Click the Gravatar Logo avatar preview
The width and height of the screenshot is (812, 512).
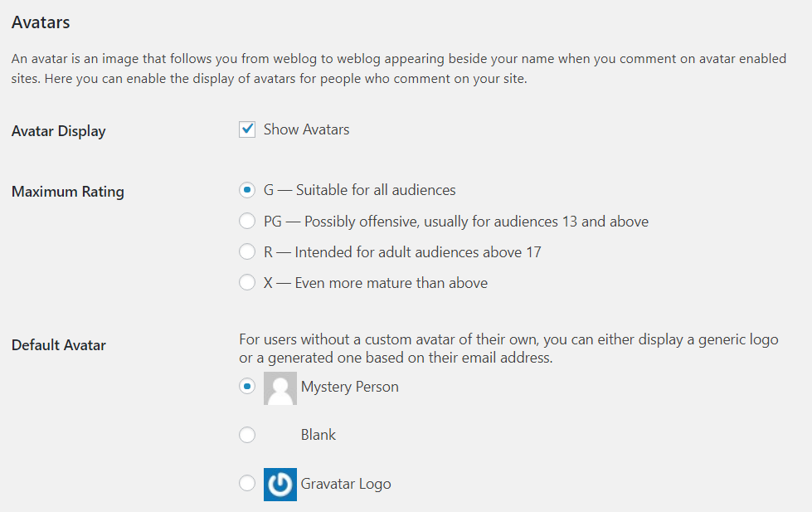280,484
